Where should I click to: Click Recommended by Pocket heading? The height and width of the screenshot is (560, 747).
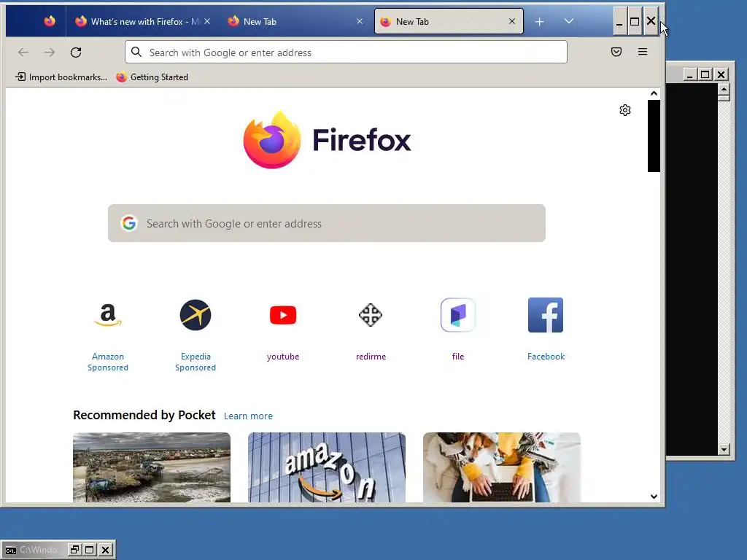(144, 415)
